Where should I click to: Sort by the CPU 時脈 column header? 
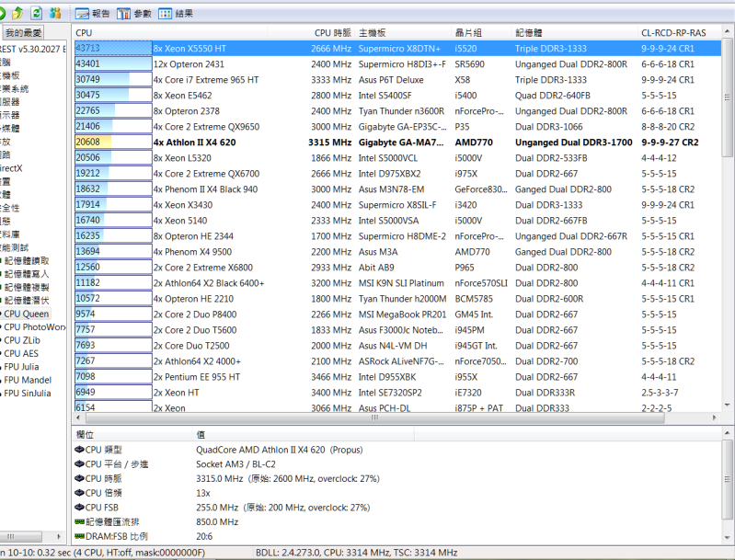[x=332, y=32]
